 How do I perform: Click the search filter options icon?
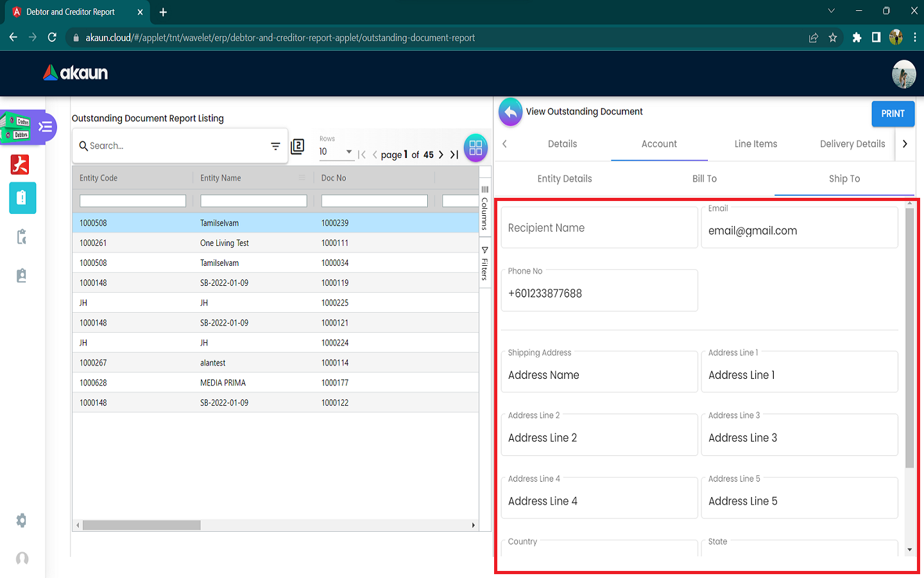tap(275, 146)
